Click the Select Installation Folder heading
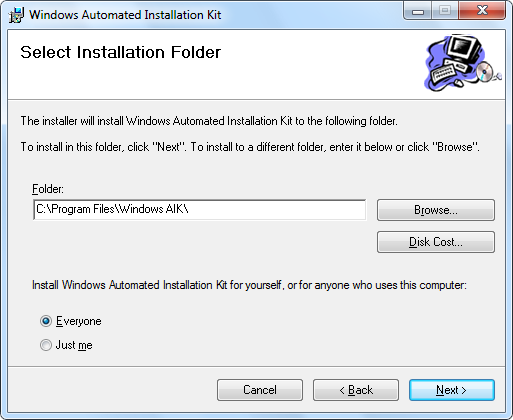The width and height of the screenshot is (513, 420). pyautogui.click(x=121, y=52)
